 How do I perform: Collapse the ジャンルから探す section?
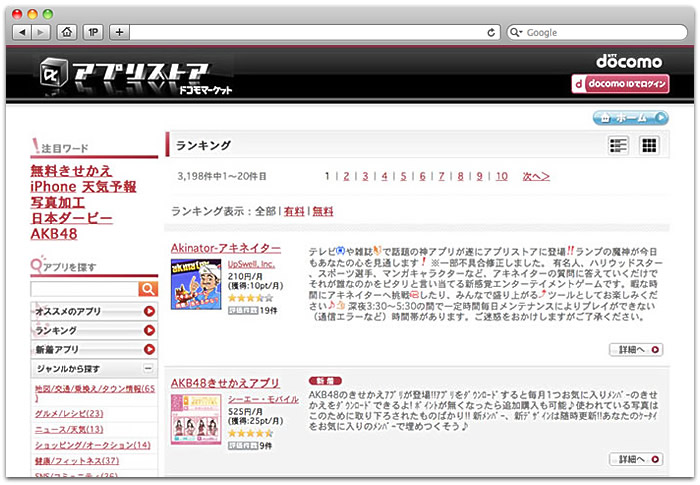149,369
